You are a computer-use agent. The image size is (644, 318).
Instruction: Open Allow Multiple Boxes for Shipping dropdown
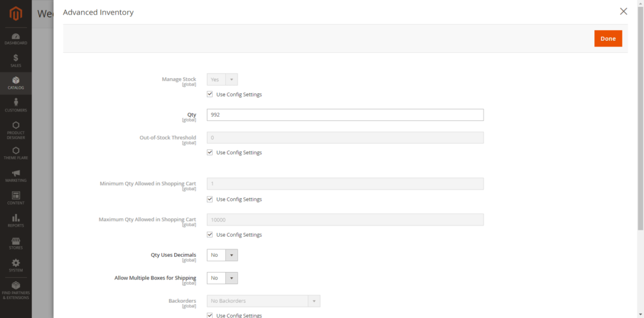pyautogui.click(x=223, y=278)
